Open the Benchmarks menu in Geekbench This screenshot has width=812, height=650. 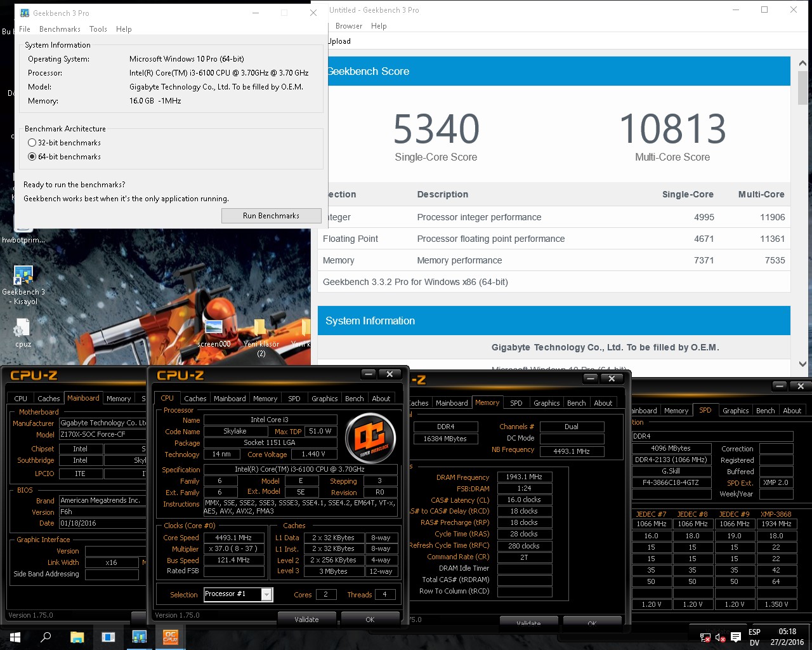[60, 29]
